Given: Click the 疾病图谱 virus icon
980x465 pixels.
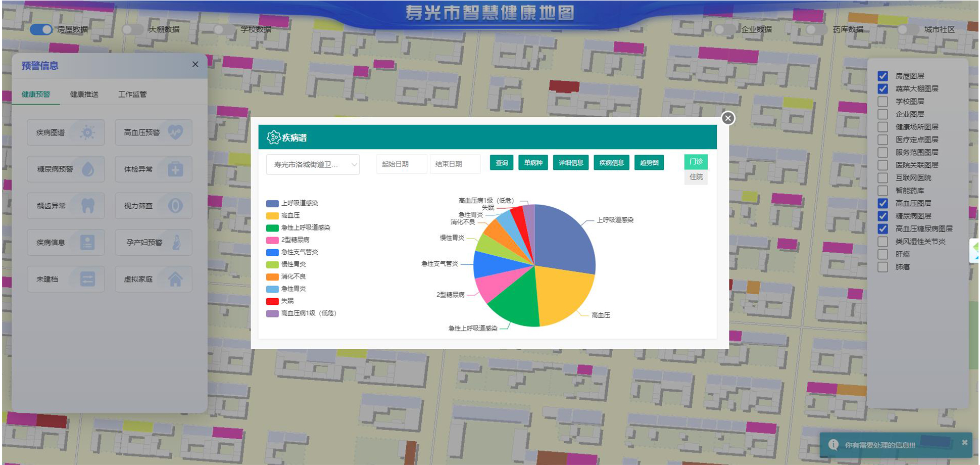Looking at the screenshot, I should tap(87, 132).
